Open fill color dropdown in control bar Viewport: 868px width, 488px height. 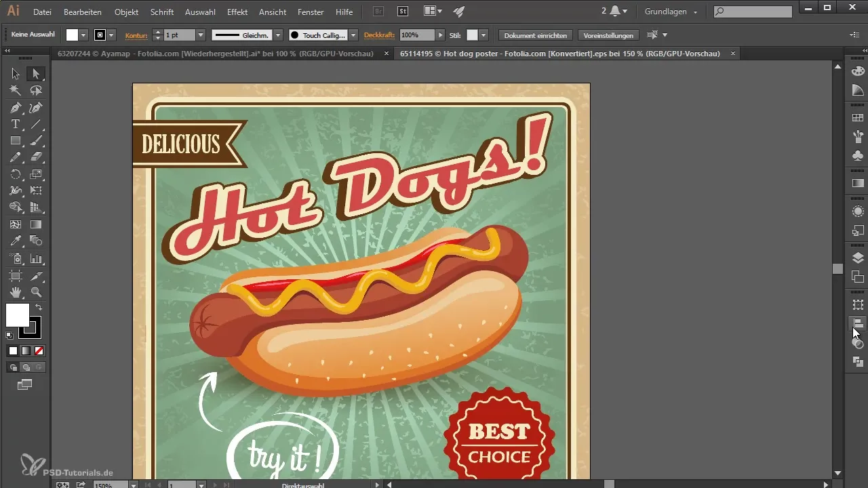pos(84,35)
